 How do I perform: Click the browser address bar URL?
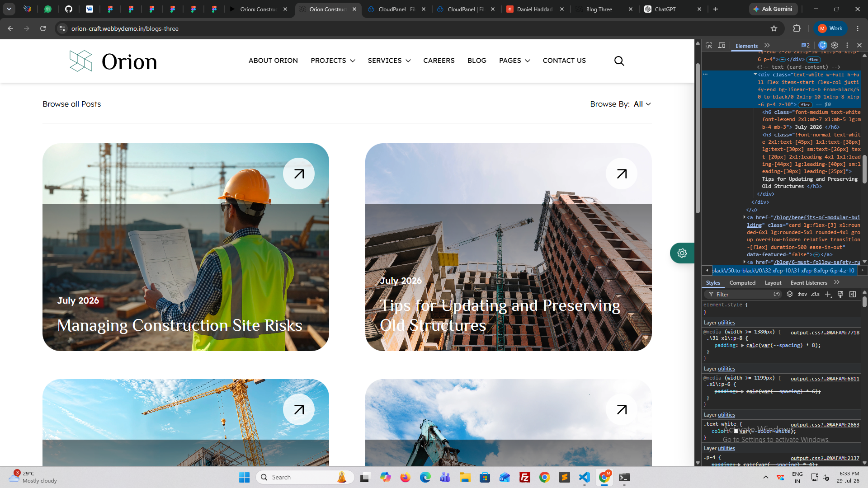125,28
